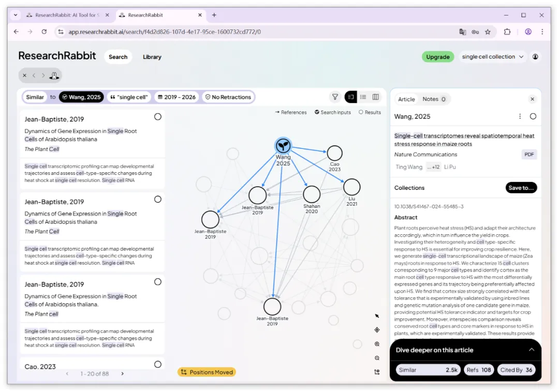Viewport: 559px width, 392px height.
Task: Collapse Dive deeper on this article panel
Action: tap(531, 350)
